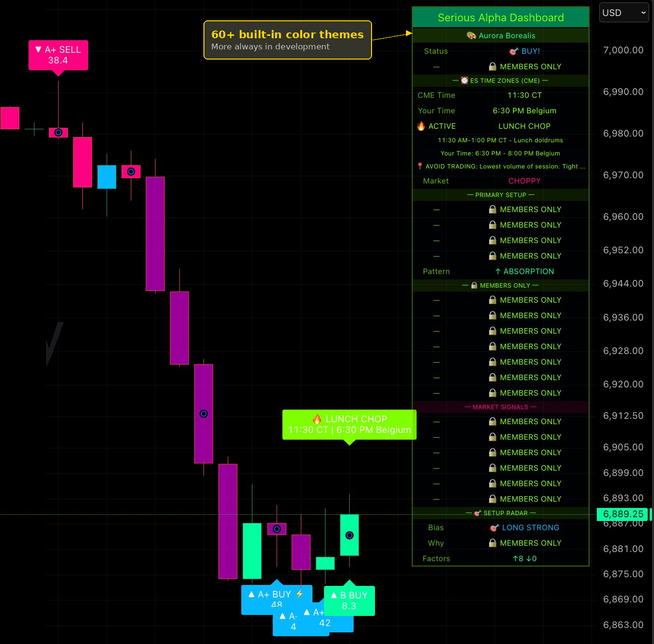Viewport: 654px width, 644px height.
Task: Click the lightning bolt on the A+ BUY label
Action: (299, 594)
